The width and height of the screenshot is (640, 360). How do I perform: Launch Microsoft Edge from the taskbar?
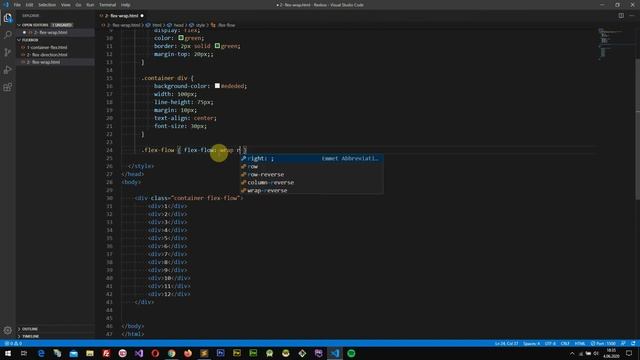point(41,353)
